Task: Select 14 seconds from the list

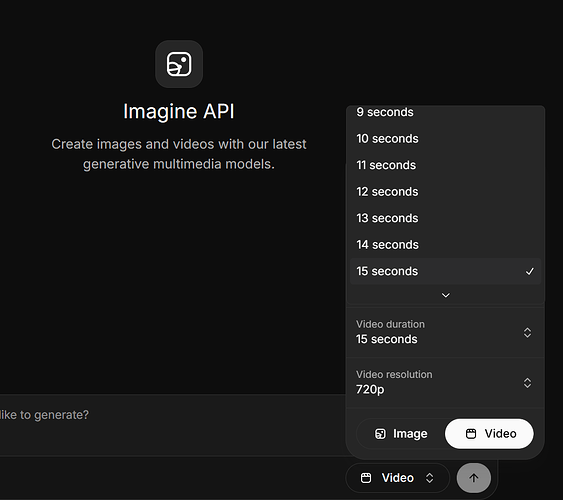Action: coord(445,245)
